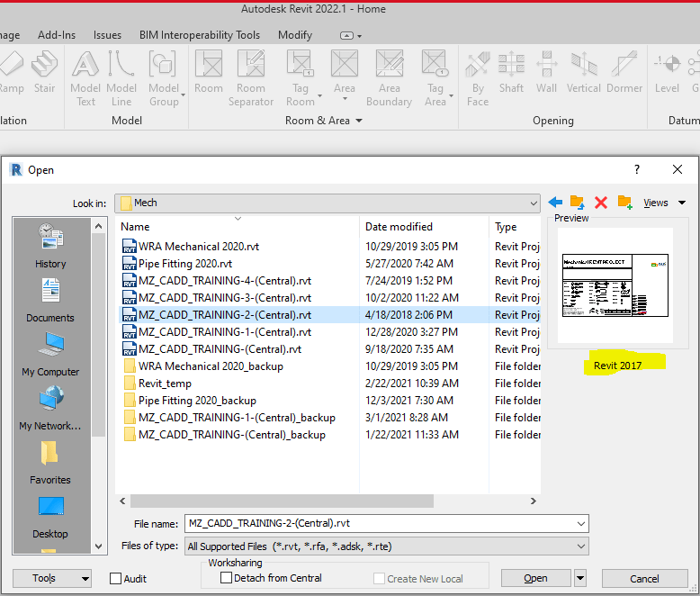The width and height of the screenshot is (700, 596).
Task: Choose the Area Boundary tool
Action: click(x=390, y=78)
